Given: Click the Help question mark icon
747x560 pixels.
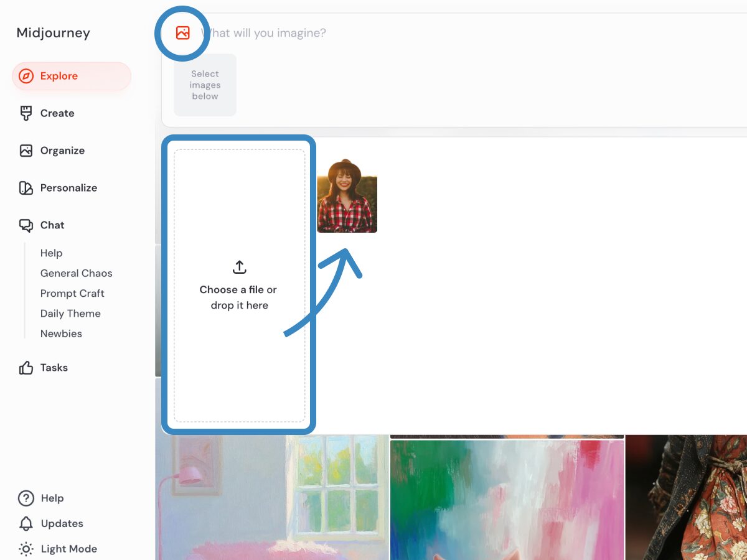Looking at the screenshot, I should (26, 498).
